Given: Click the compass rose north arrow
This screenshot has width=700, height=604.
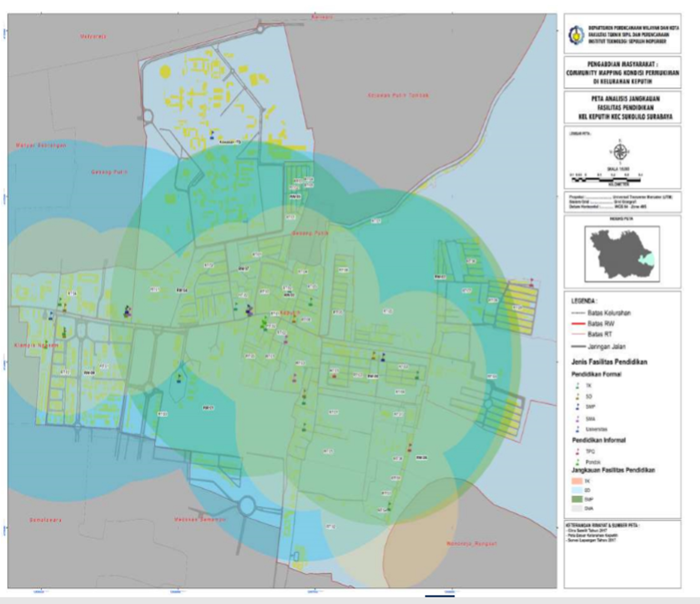Looking at the screenshot, I should (x=620, y=152).
